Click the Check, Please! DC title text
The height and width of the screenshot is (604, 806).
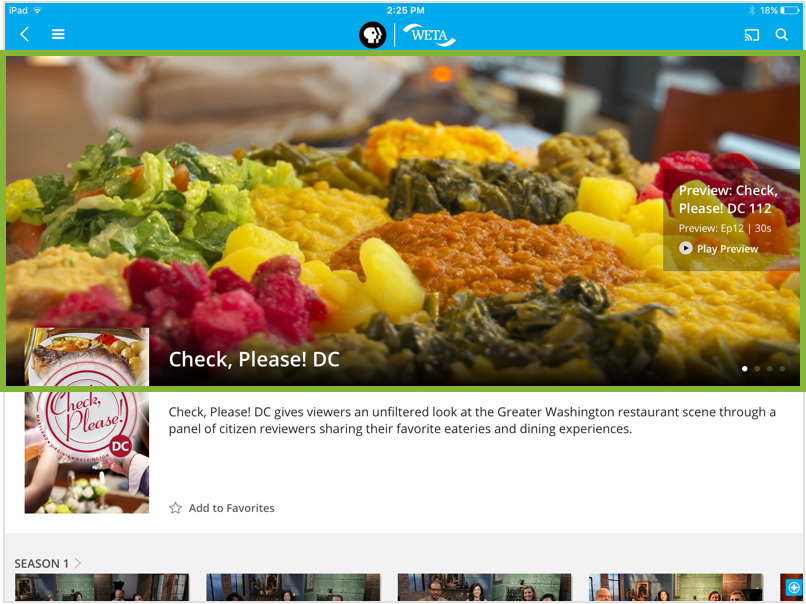click(254, 359)
